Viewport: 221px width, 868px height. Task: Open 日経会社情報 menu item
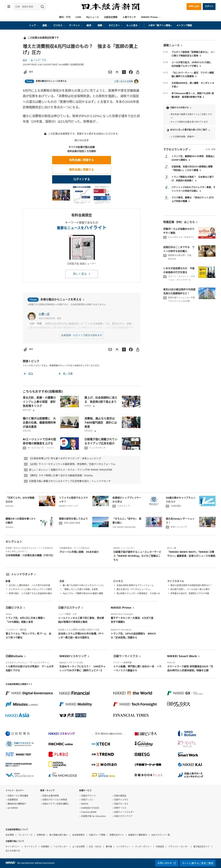(x=111, y=17)
